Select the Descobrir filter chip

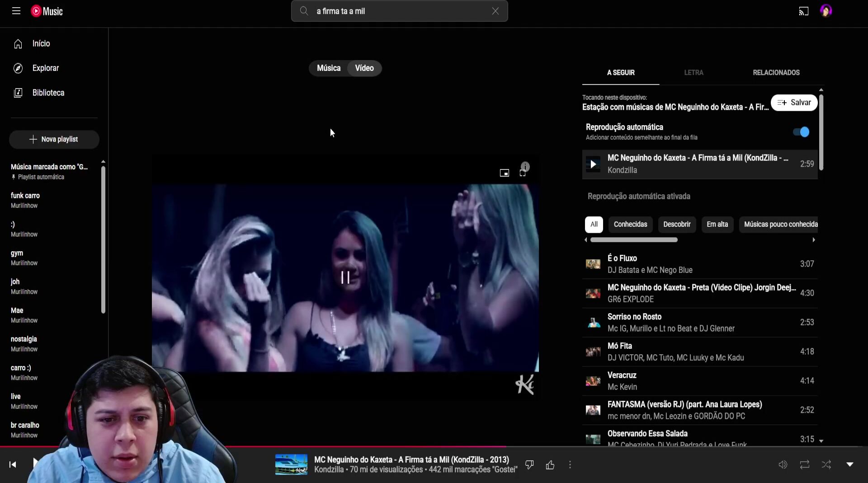tap(677, 224)
